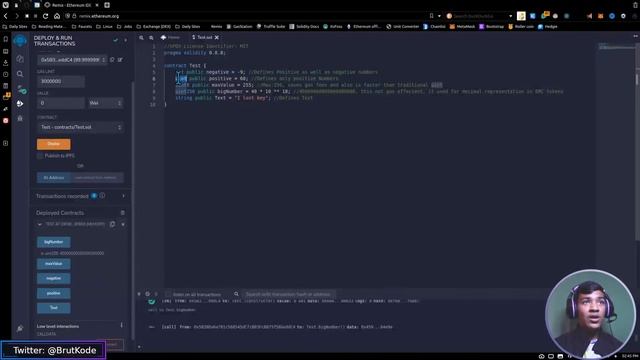Open the plugin manager icon at sidebar bottom
The height and width of the screenshot is (360, 640).
[20, 328]
